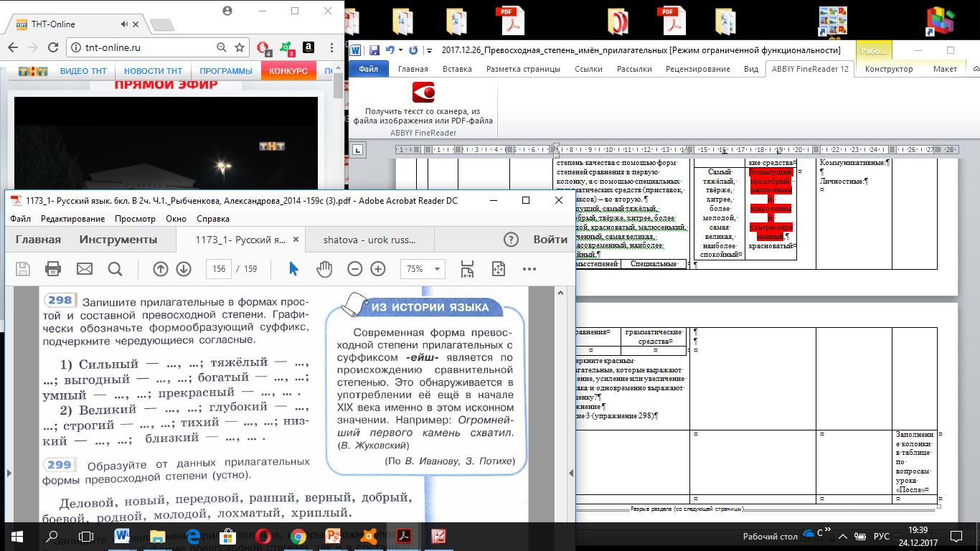
Task: Open the Customize Quick Access Toolbar dropdown
Action: point(429,50)
